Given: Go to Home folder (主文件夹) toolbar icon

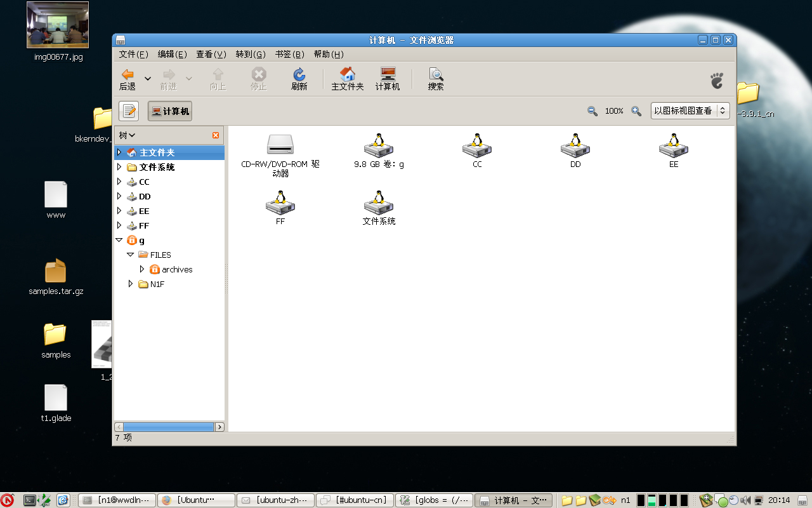Looking at the screenshot, I should 348,74.
